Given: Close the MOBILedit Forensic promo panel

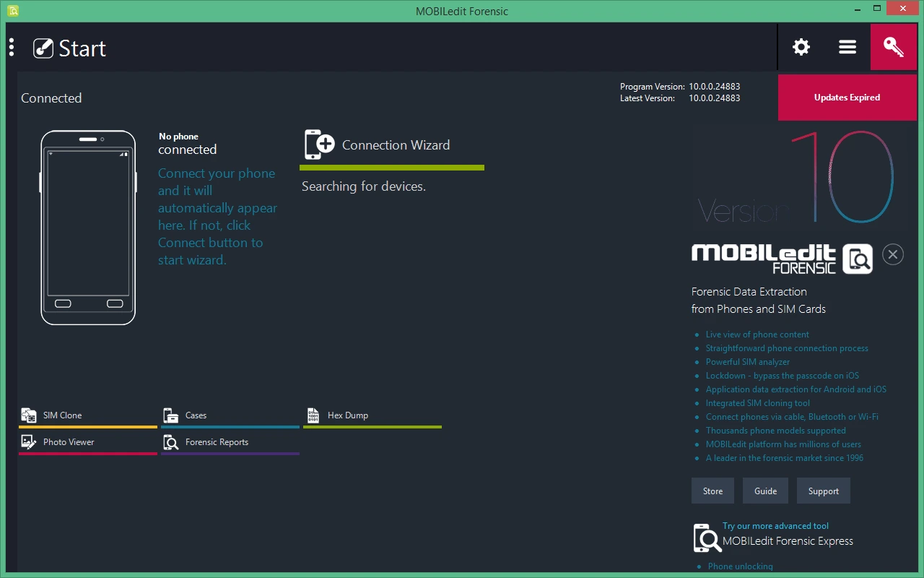Looking at the screenshot, I should [x=893, y=254].
